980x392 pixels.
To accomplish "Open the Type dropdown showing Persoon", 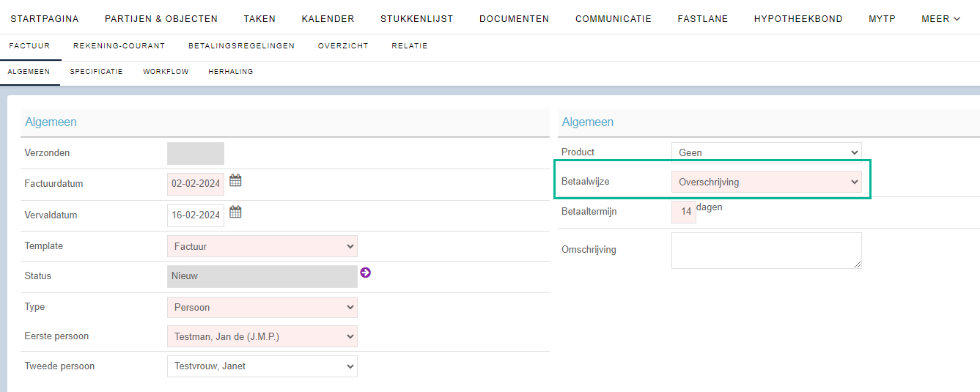I will (x=262, y=308).
